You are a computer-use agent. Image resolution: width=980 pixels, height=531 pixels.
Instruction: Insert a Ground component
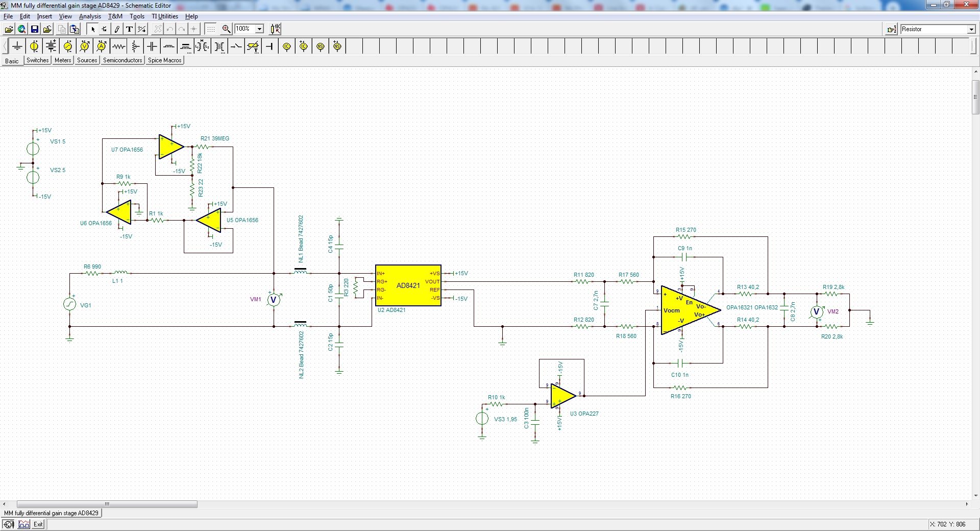(17, 46)
